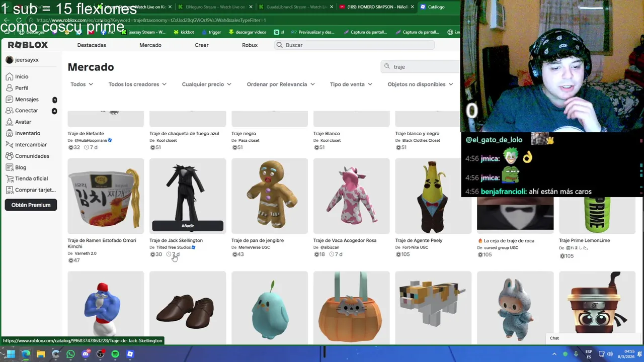Click the Obtén Premium button
This screenshot has width=644, height=362.
click(x=31, y=205)
